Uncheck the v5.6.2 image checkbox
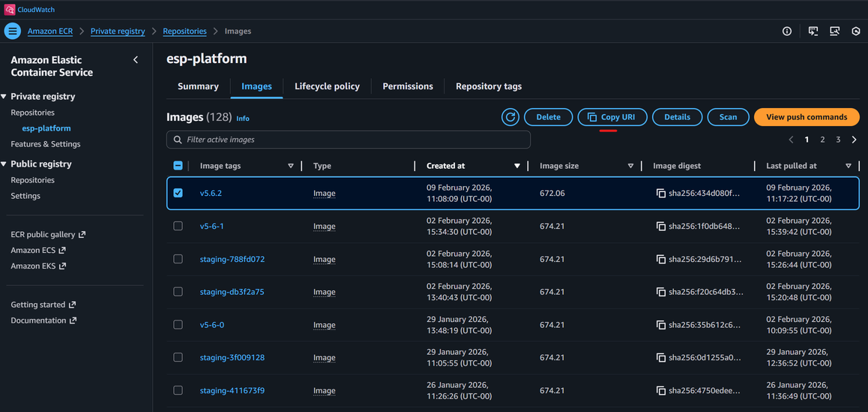Image resolution: width=868 pixels, height=412 pixels. point(178,193)
